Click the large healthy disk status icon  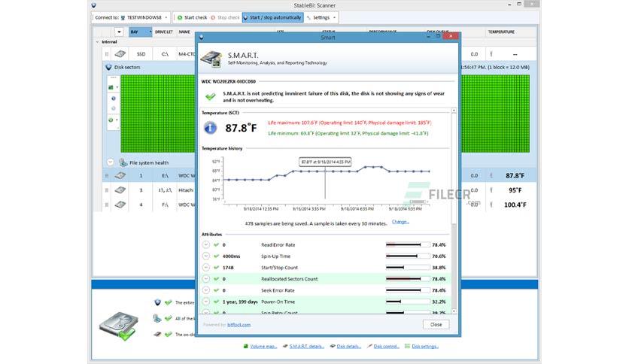[x=119, y=326]
